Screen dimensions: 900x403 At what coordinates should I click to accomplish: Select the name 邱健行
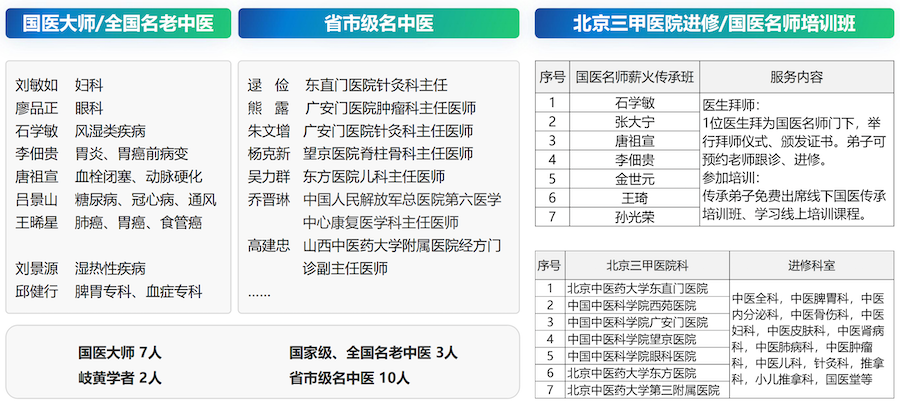tap(37, 291)
